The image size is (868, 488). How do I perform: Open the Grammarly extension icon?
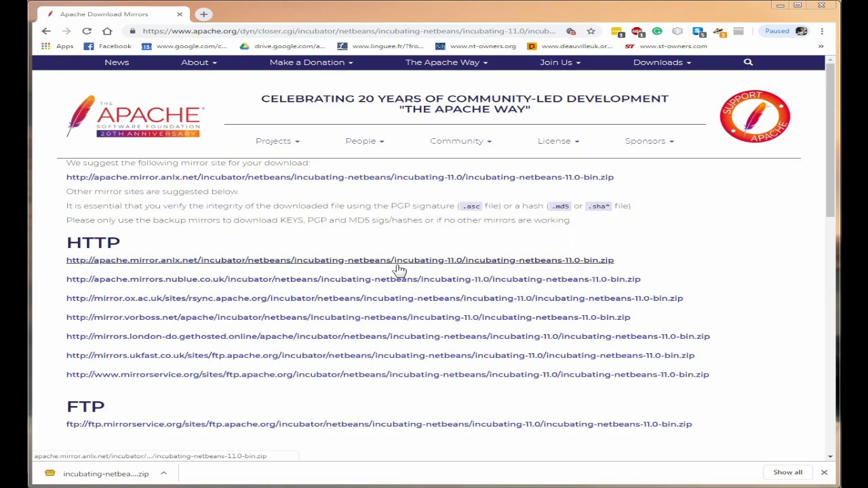click(x=657, y=31)
